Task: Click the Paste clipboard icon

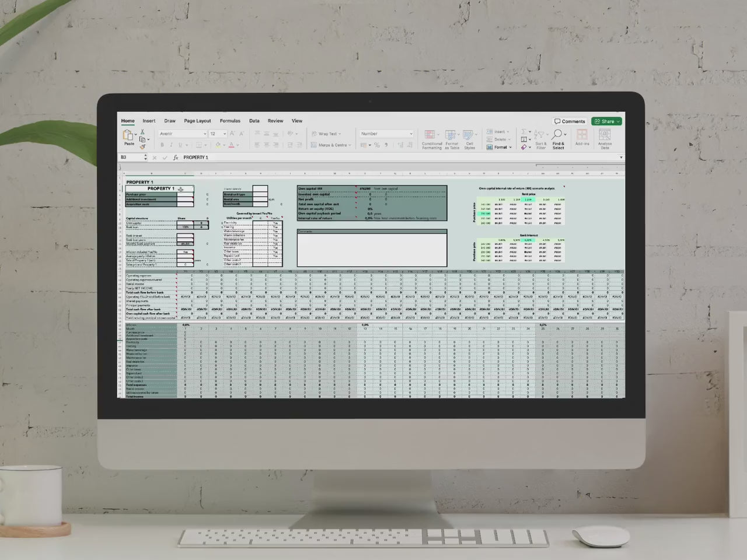Action: [x=128, y=136]
